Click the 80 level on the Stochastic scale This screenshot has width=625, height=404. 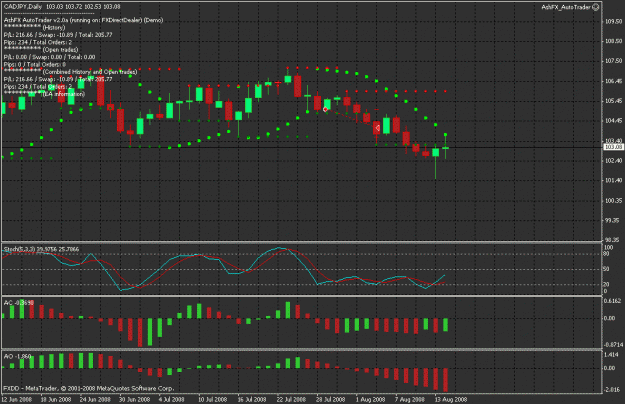pos(606,254)
